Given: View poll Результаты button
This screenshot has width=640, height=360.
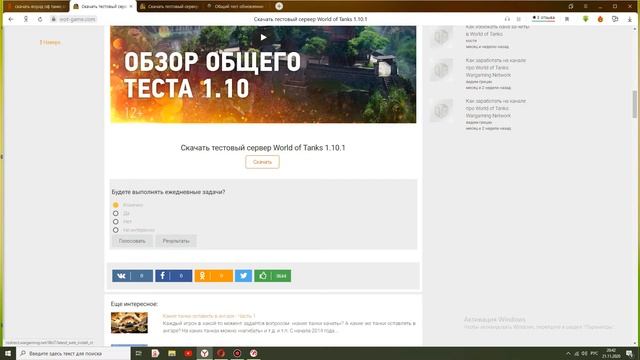Looking at the screenshot, I should pyautogui.click(x=176, y=241).
